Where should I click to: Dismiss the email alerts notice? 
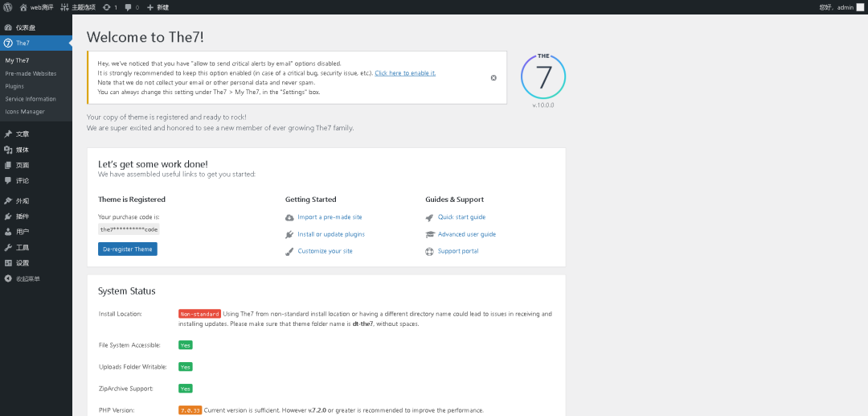click(x=493, y=77)
